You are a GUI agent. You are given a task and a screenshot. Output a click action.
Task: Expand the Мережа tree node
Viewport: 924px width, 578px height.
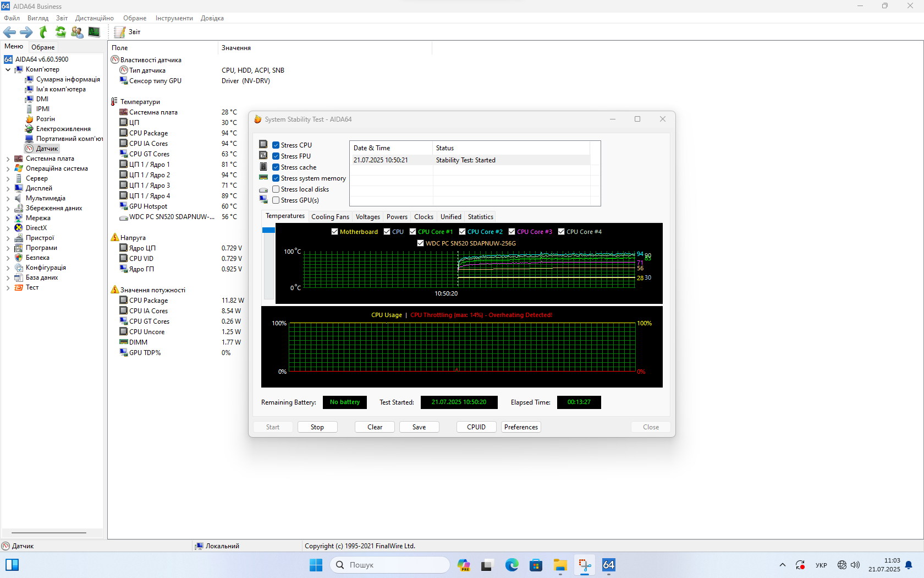point(8,219)
